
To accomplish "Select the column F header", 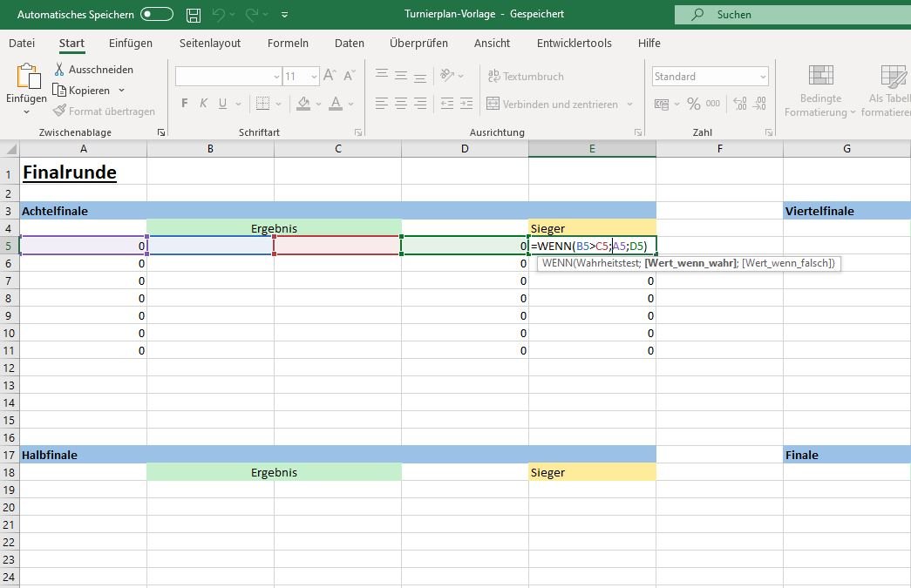I will tap(719, 149).
